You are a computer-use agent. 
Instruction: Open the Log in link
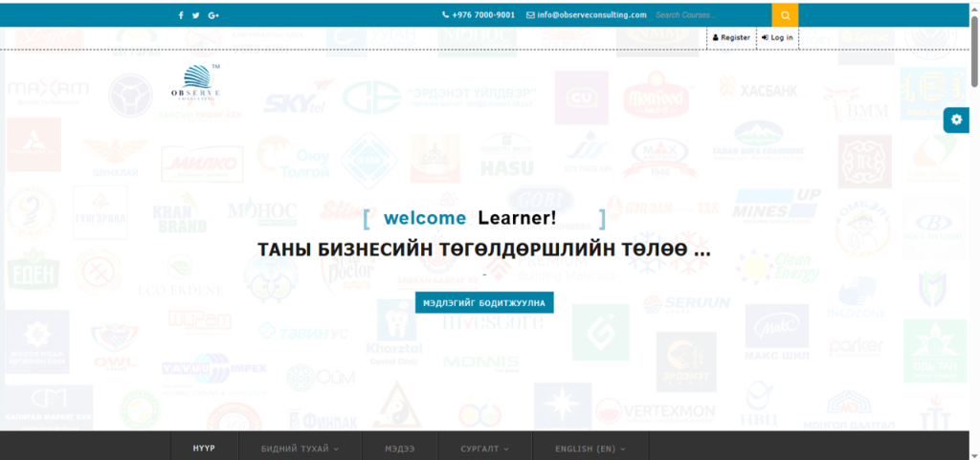pos(777,37)
